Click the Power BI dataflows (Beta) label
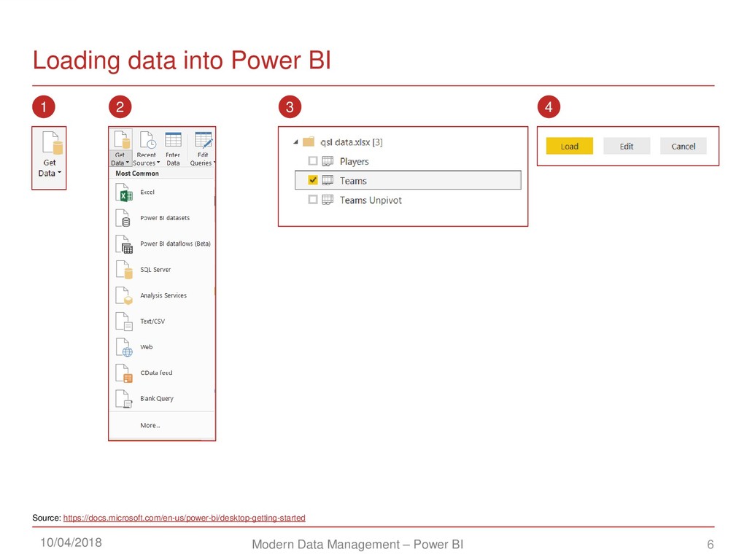Viewport: 747px width, 560px height. (x=175, y=244)
